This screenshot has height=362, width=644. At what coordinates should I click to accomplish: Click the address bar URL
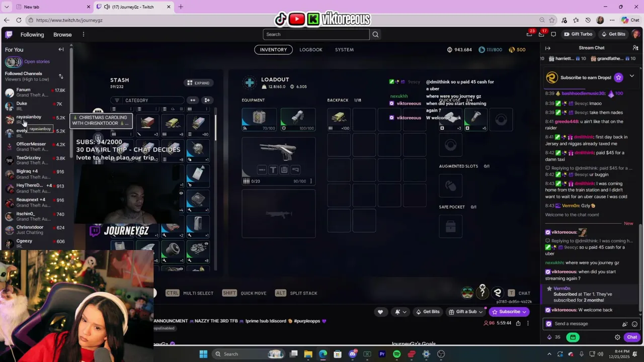point(69,20)
